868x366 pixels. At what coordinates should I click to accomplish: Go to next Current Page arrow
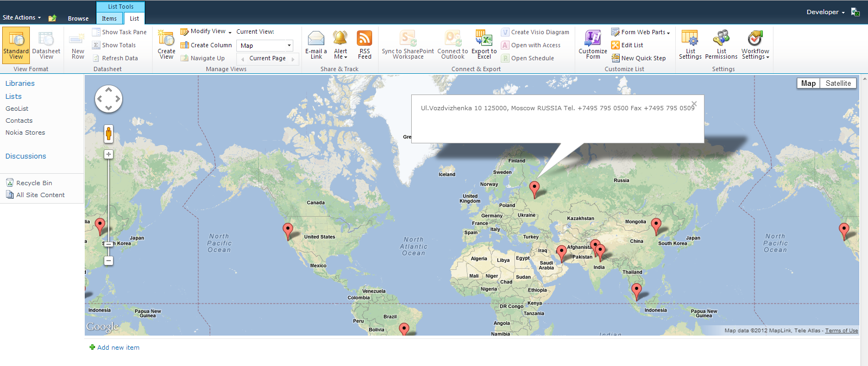[x=293, y=59]
